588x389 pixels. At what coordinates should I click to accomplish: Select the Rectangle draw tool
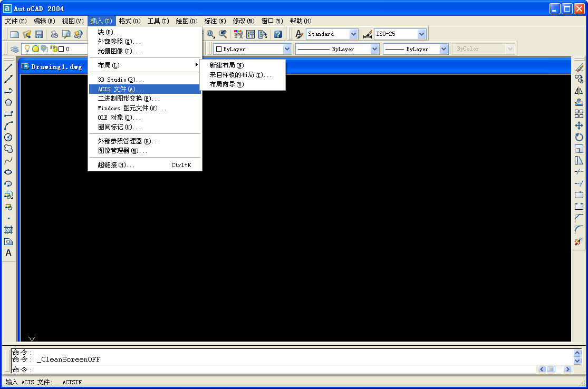pyautogui.click(x=8, y=114)
